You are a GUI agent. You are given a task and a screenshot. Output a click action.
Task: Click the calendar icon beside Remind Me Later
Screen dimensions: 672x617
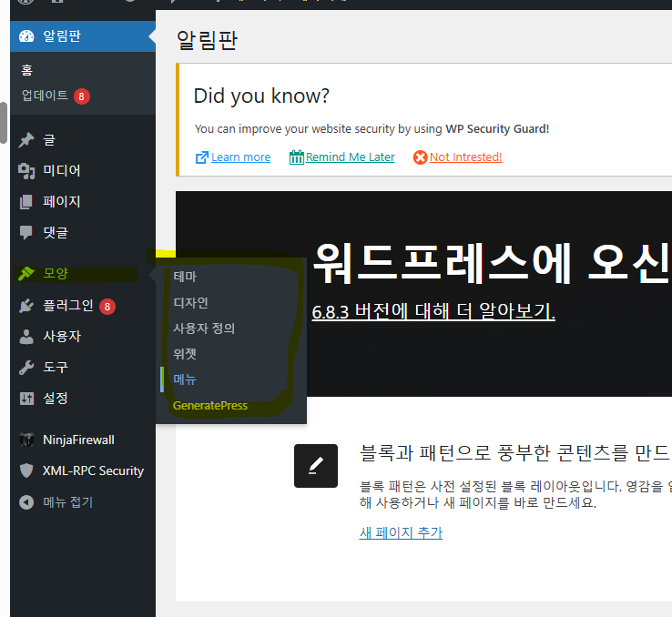(297, 157)
